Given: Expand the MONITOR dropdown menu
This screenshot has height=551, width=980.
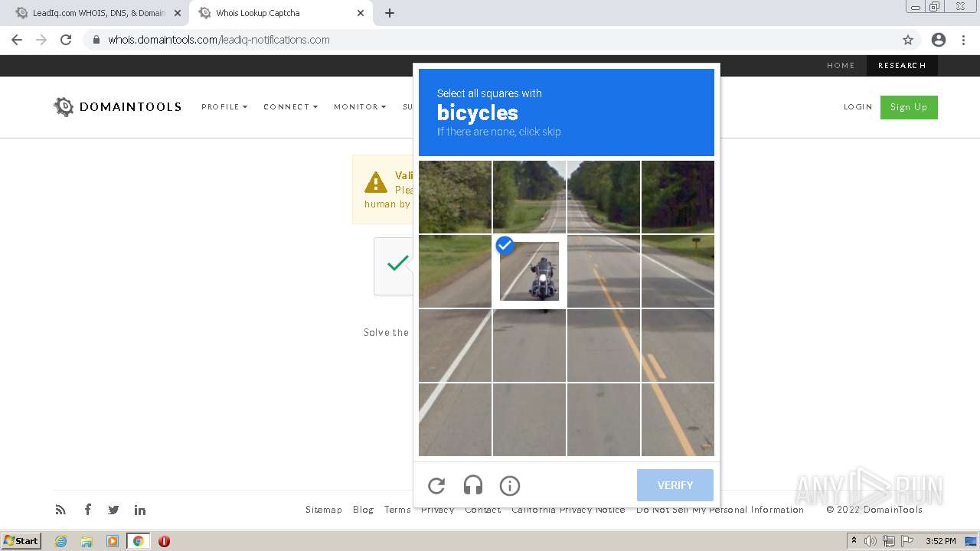Looking at the screenshot, I should [x=360, y=107].
